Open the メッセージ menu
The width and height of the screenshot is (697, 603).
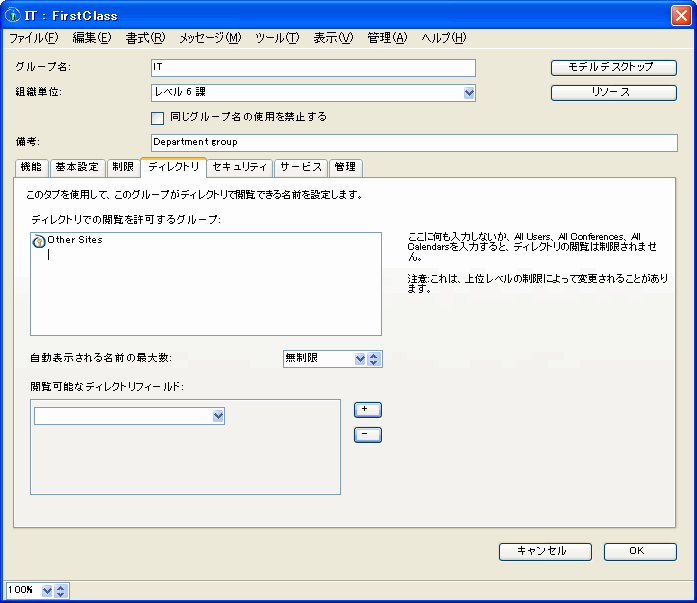(x=210, y=38)
